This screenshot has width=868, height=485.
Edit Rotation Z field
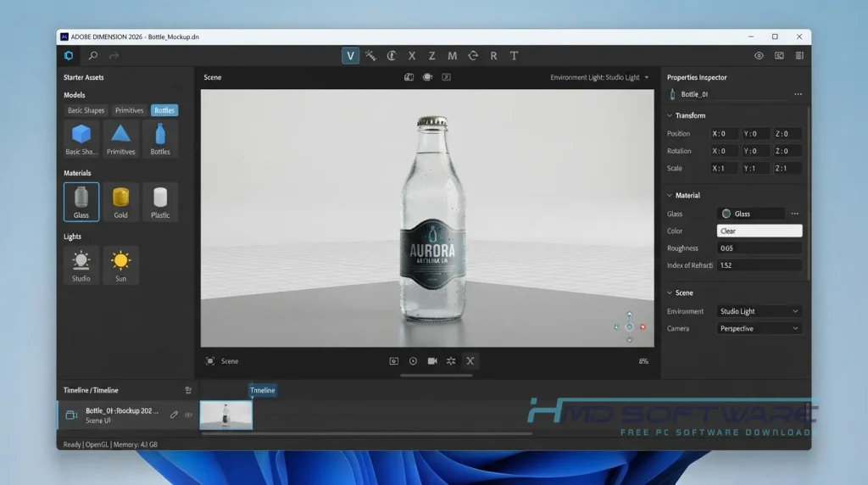787,151
